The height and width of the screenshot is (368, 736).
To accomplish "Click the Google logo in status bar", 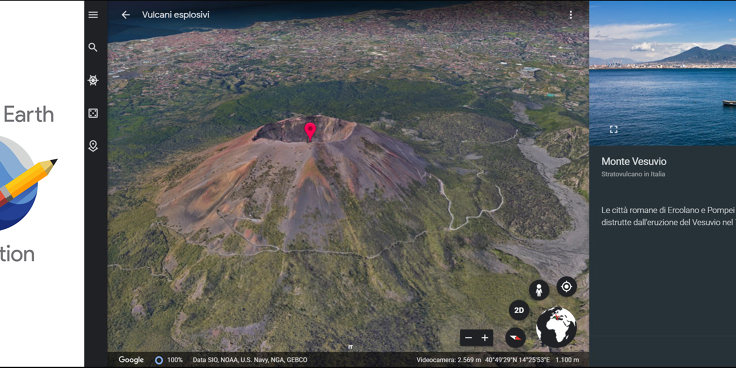I will point(131,360).
